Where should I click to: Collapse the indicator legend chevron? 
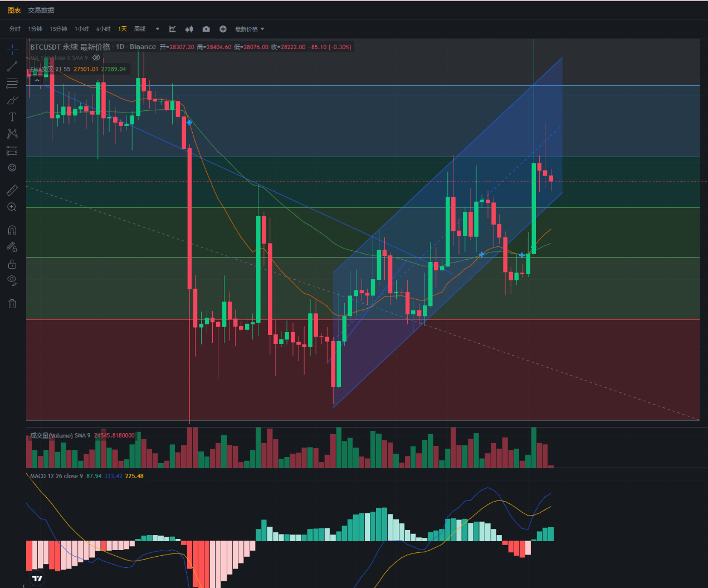coord(37,80)
